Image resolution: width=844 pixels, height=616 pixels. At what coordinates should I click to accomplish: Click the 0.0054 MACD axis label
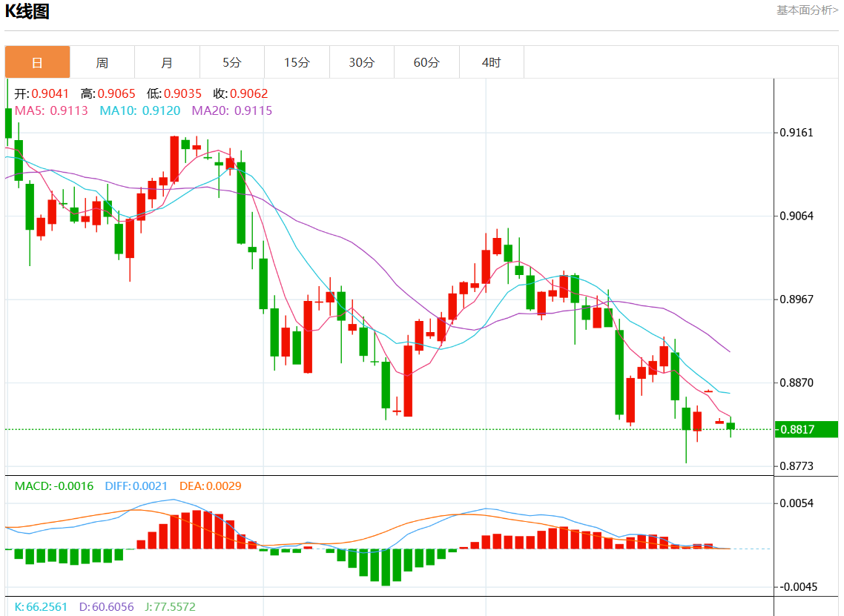click(x=797, y=503)
